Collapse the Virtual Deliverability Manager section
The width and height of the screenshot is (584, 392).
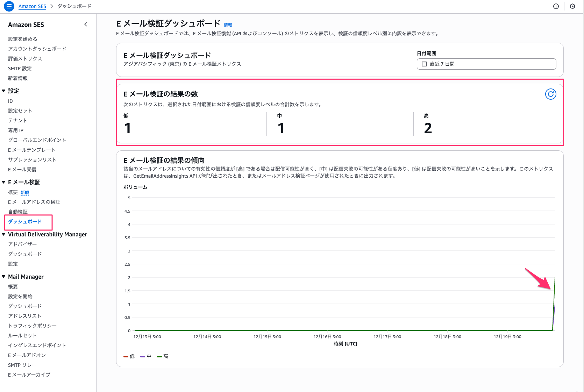(x=3, y=234)
